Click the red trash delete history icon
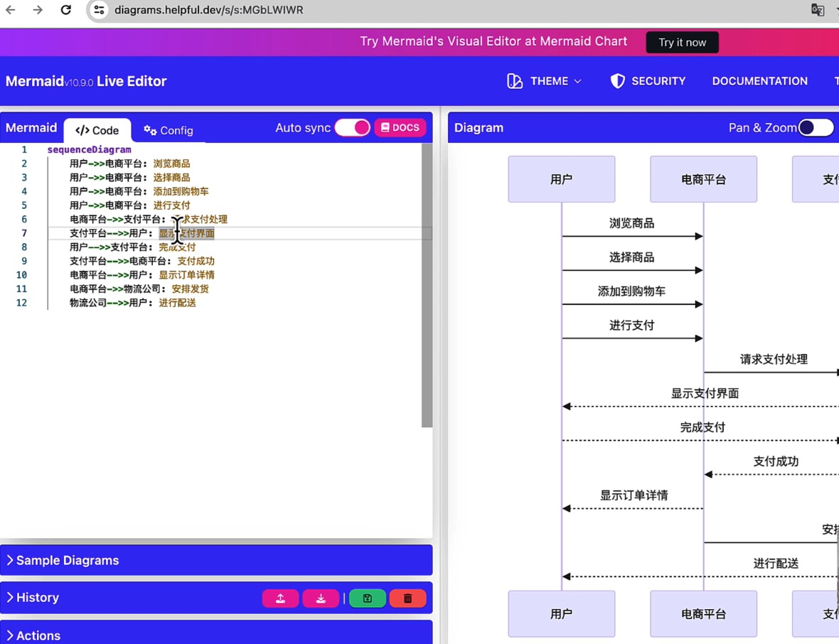 pos(407,598)
